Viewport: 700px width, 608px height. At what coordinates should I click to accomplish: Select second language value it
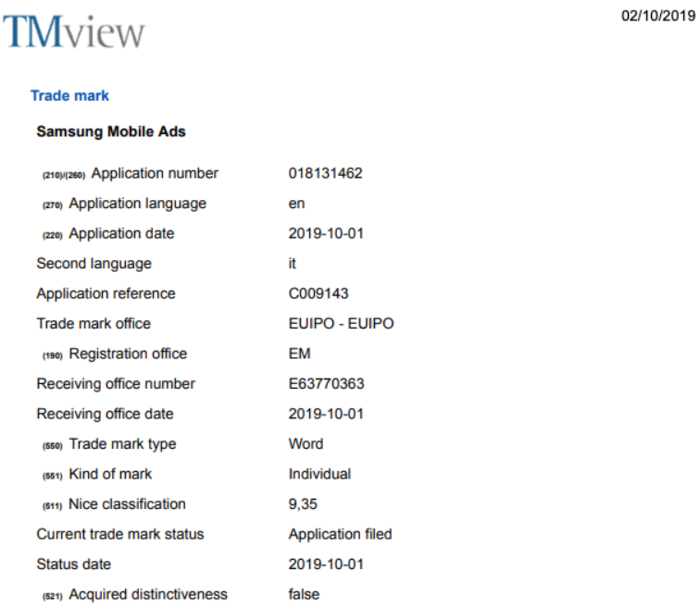pos(292,263)
